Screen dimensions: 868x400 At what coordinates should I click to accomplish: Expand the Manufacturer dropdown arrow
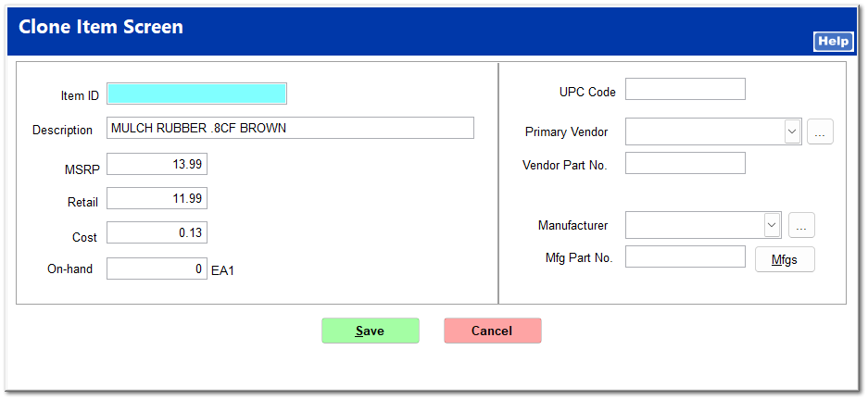(773, 225)
